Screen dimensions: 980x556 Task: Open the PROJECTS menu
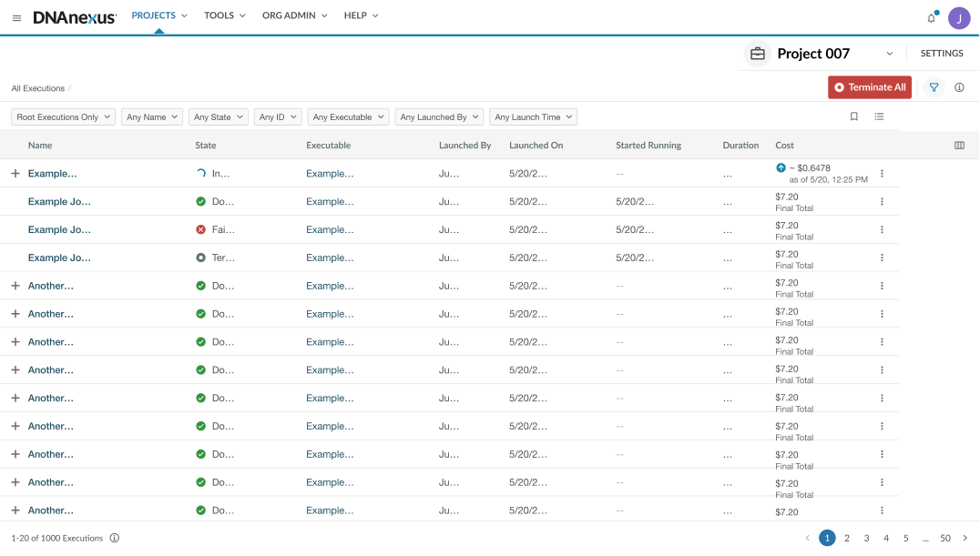pyautogui.click(x=159, y=15)
